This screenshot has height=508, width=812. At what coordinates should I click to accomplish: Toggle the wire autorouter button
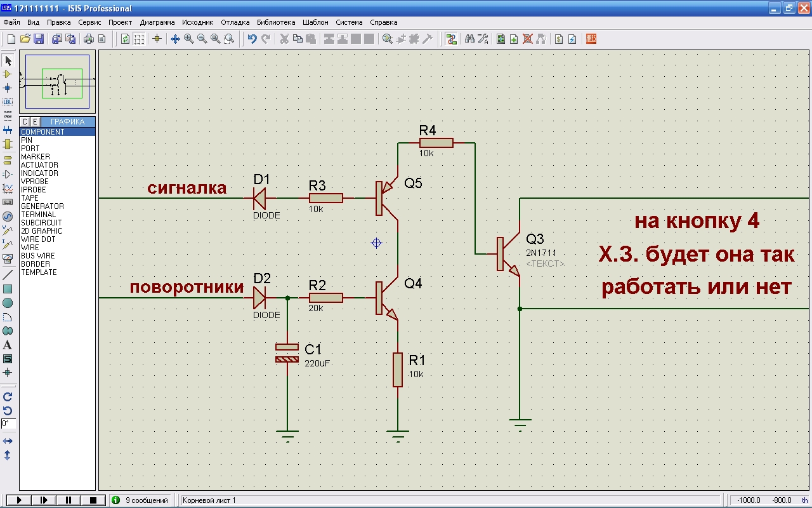pos(451,39)
